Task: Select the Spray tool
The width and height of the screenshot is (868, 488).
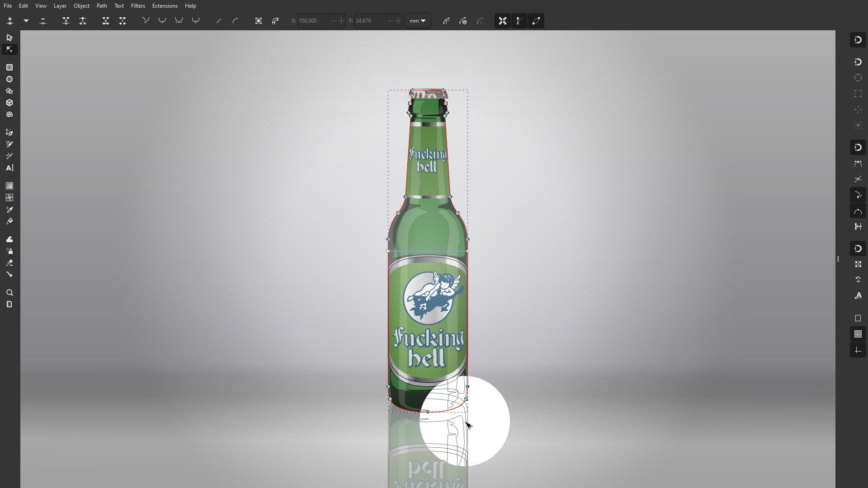Action: coord(9,251)
